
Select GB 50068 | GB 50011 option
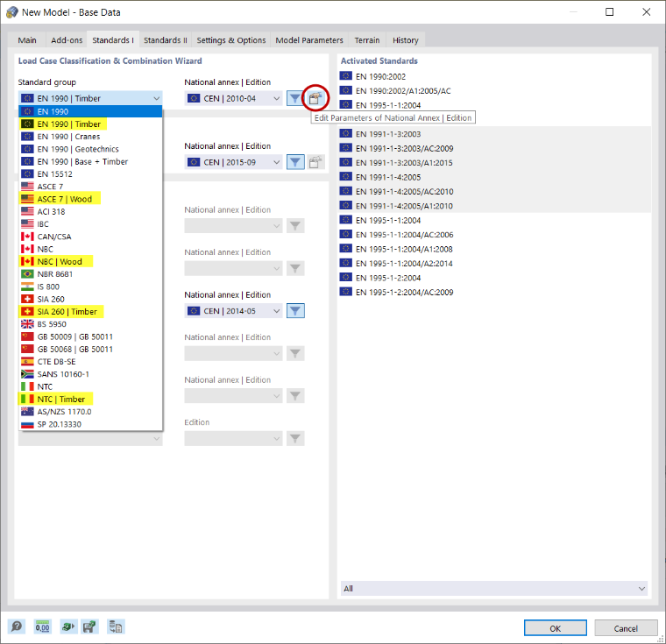pyautogui.click(x=90, y=350)
